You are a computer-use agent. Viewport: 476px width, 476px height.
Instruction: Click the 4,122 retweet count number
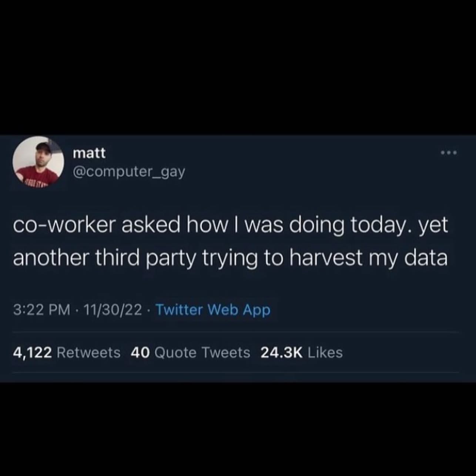coord(32,353)
